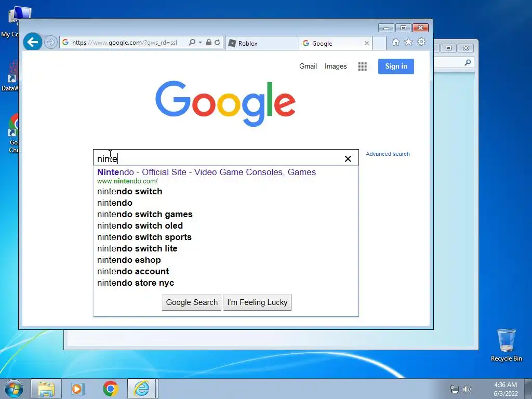Viewport: 532px width, 399px height.
Task: Open Gmail link
Action: click(x=308, y=66)
